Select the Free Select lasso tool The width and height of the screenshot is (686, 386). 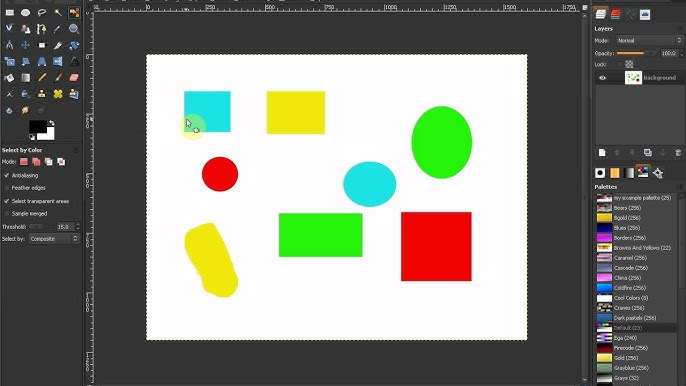coord(42,13)
